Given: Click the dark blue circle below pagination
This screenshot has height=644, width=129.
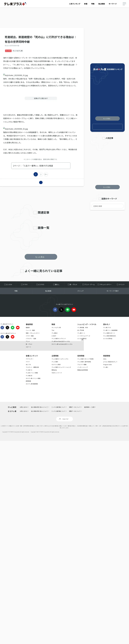Looking at the screenshot, I should [41, 182].
